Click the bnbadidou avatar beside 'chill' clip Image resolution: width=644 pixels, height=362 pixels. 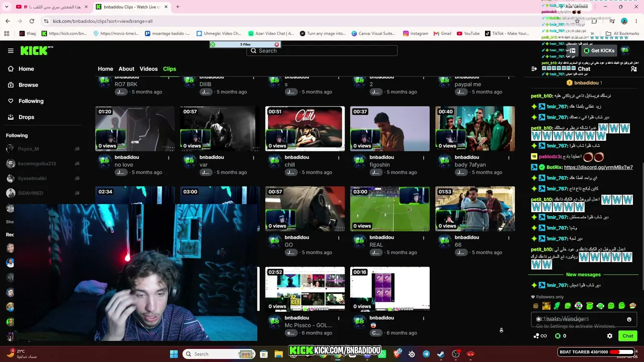point(274,161)
